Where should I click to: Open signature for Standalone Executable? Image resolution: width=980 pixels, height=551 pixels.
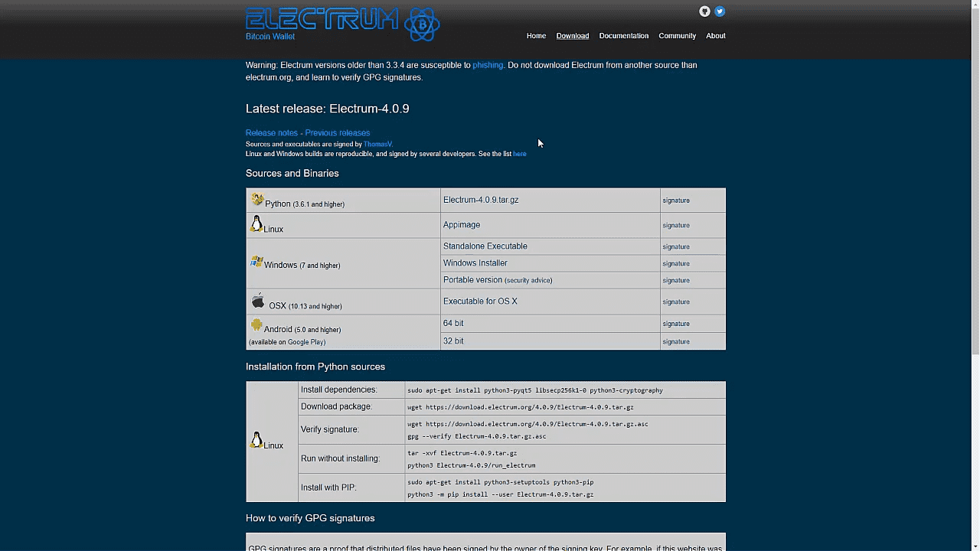[x=676, y=247]
